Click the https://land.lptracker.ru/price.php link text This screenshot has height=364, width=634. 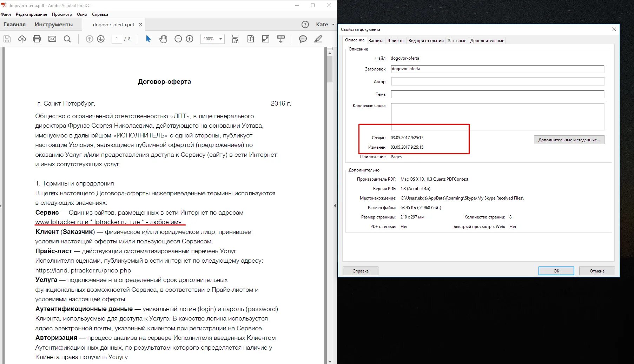pyautogui.click(x=83, y=270)
